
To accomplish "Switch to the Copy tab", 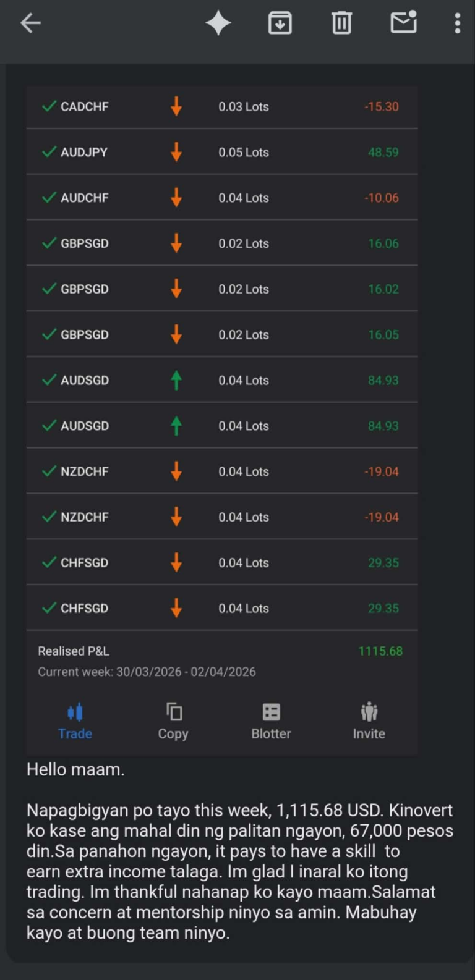I will (173, 722).
